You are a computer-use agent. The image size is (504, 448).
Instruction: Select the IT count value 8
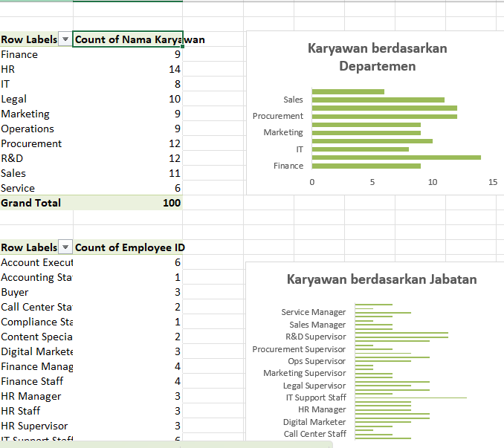[x=178, y=84]
